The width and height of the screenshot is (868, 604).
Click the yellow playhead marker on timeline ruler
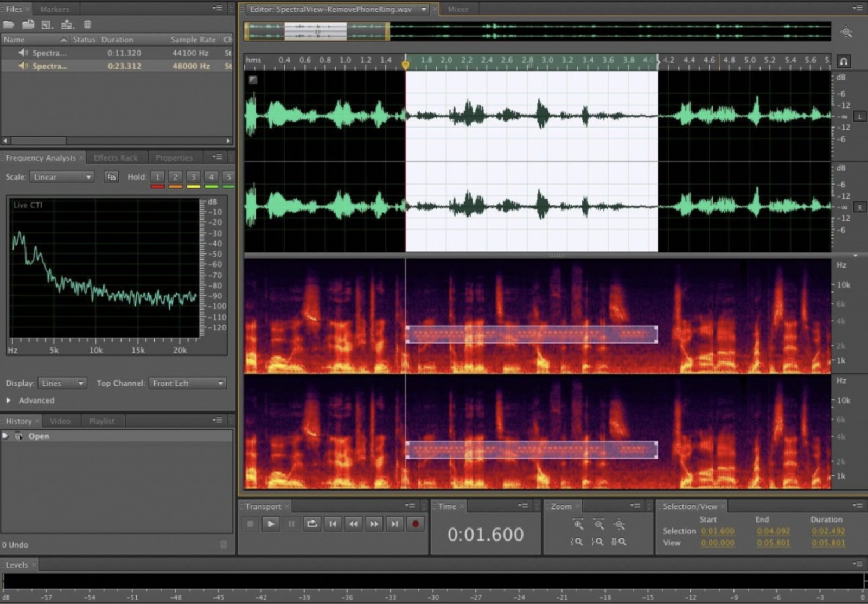point(405,65)
